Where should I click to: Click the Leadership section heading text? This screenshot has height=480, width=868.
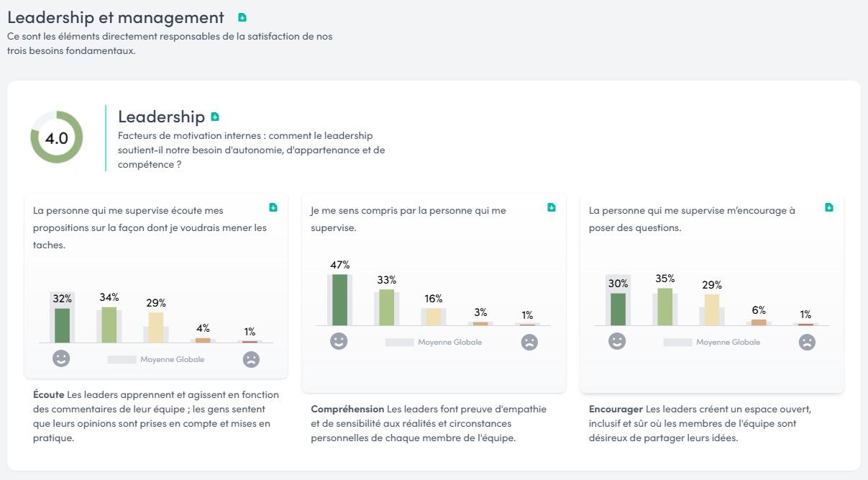[x=161, y=117]
